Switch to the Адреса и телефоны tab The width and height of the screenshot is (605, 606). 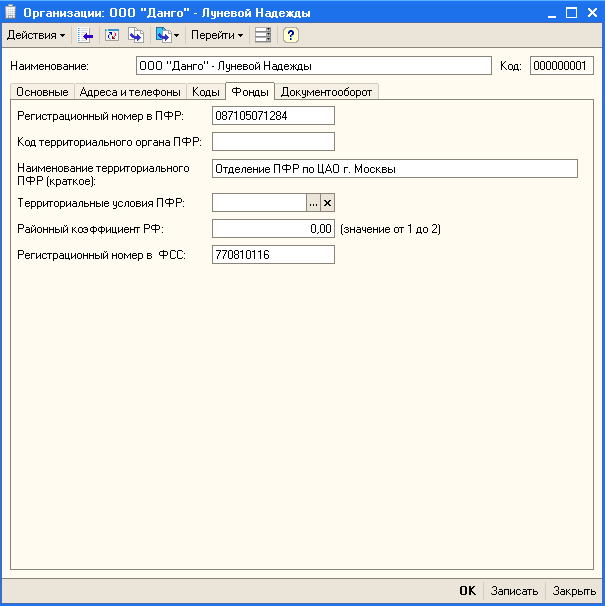130,92
